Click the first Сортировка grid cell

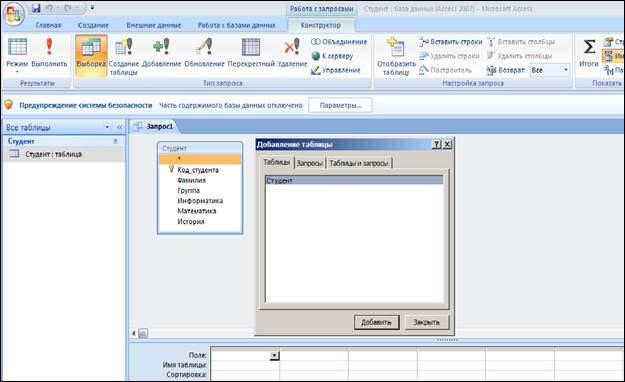coord(245,375)
